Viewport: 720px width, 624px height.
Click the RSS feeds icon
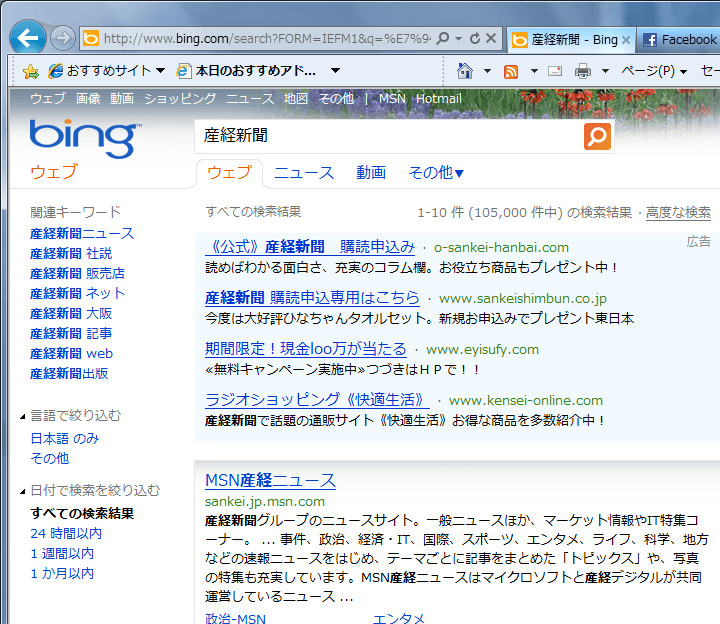[x=511, y=72]
